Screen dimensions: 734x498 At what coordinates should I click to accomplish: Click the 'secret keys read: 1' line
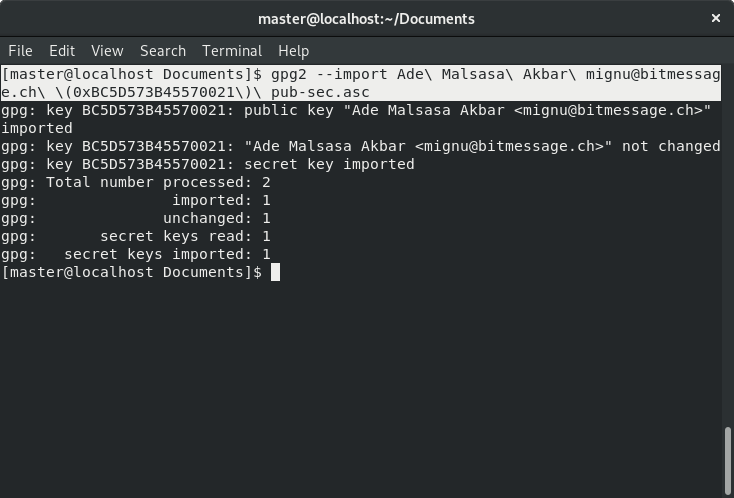136,236
